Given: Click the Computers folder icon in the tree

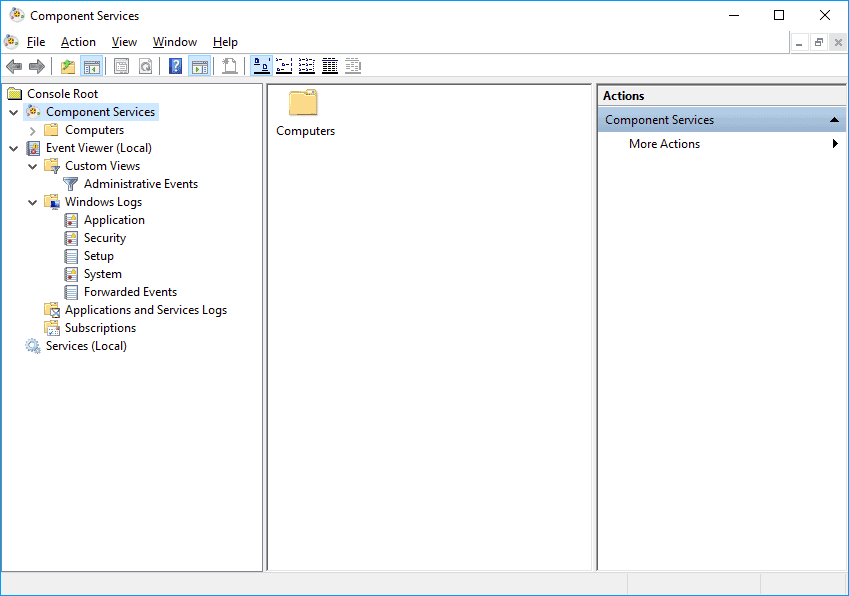Looking at the screenshot, I should tap(51, 130).
